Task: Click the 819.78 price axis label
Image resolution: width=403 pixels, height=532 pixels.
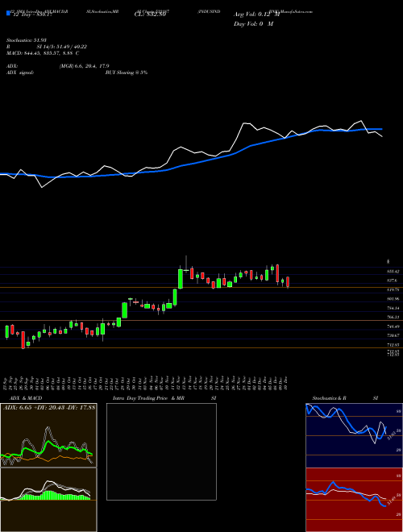Action: click(393, 289)
